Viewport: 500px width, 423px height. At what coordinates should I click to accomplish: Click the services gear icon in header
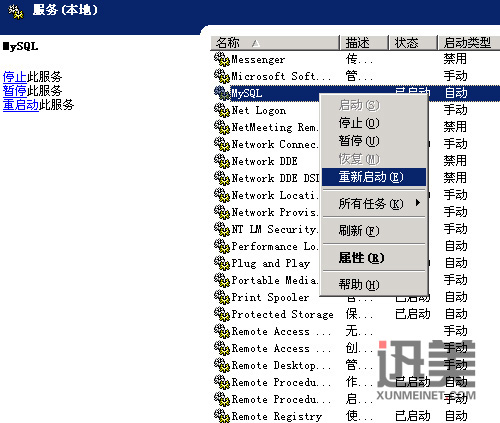16,12
